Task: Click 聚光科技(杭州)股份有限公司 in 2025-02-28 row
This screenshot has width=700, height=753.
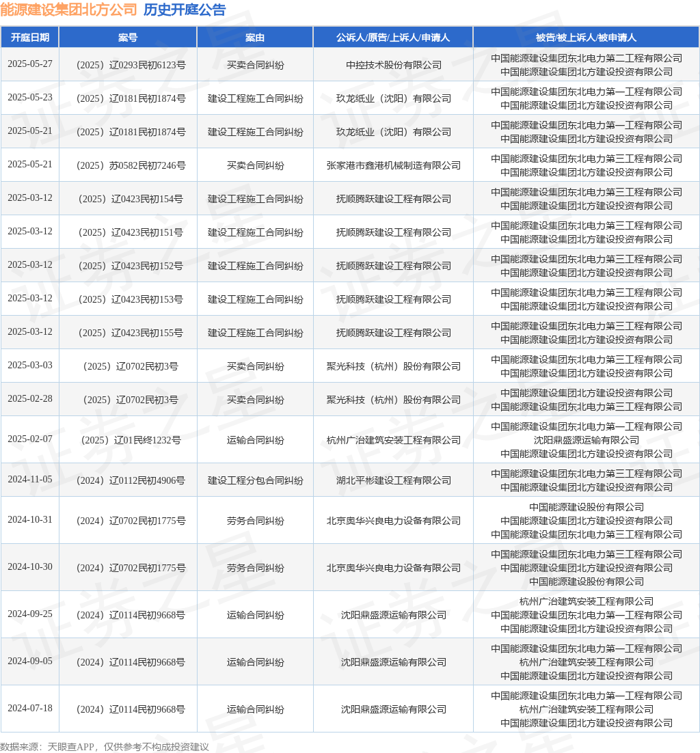Action: 394,400
